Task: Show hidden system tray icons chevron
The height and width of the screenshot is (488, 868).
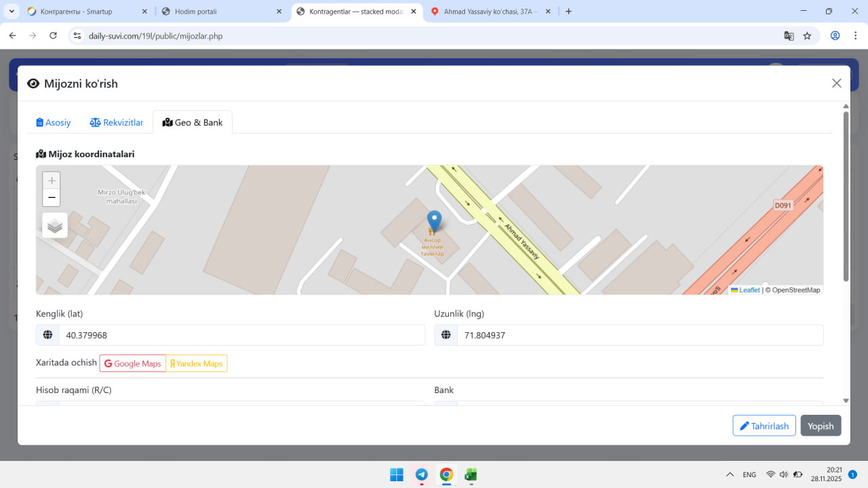Action: point(730,474)
